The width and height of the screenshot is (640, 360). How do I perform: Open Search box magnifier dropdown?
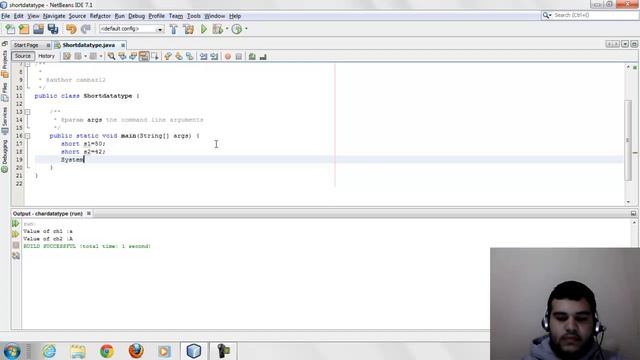[x=547, y=15]
